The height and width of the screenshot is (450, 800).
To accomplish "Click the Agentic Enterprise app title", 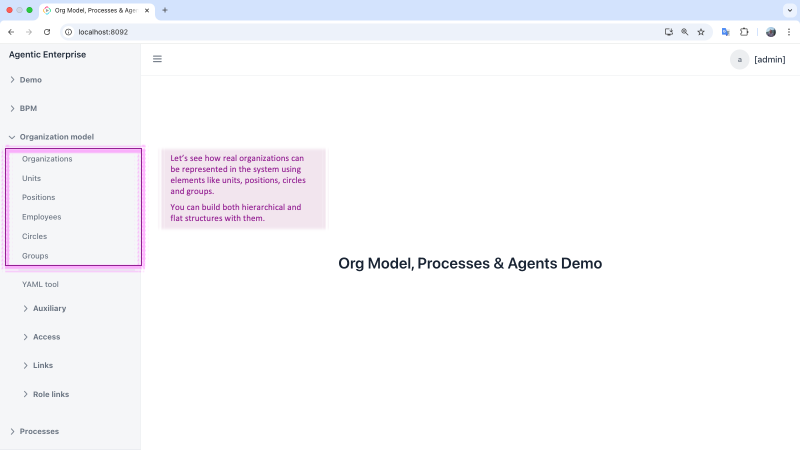I will click(x=47, y=55).
